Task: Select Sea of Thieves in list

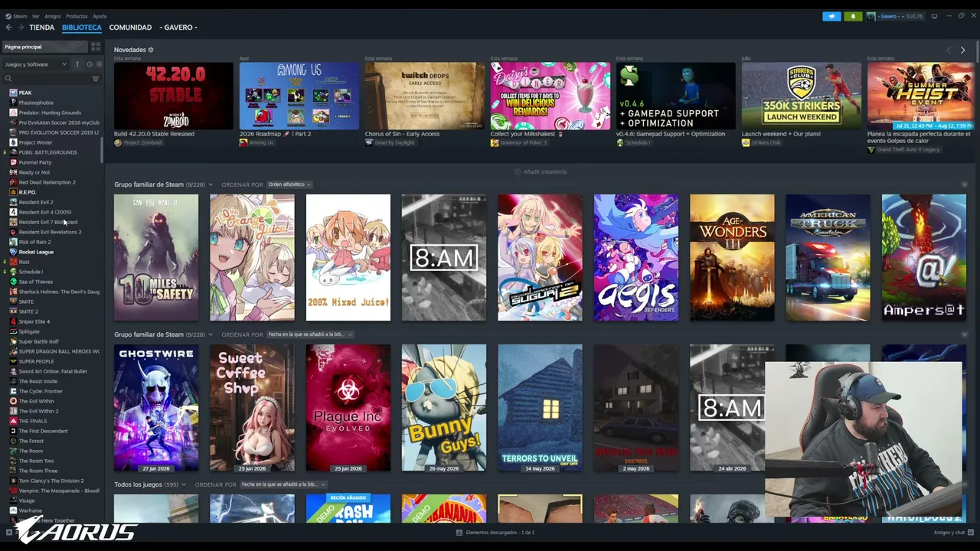Action: click(x=36, y=282)
